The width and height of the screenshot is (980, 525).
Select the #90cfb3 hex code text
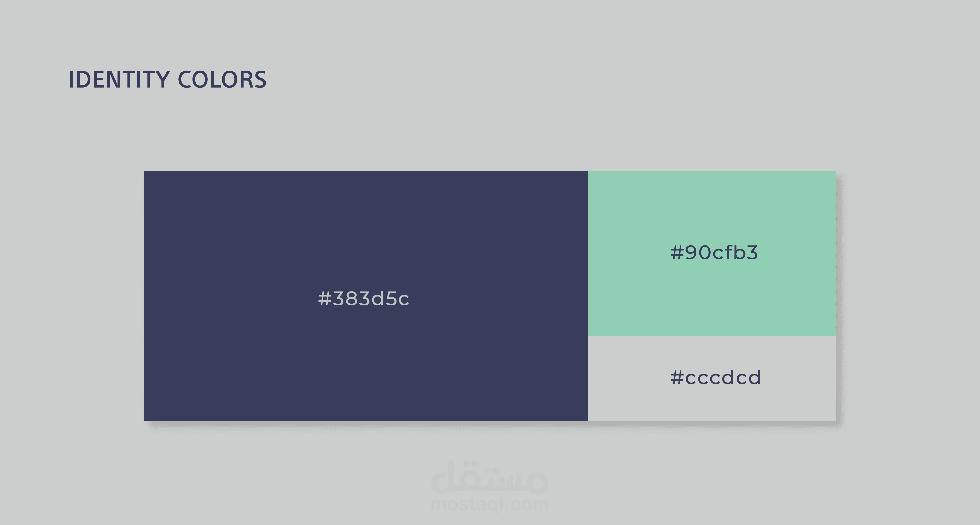(x=714, y=253)
